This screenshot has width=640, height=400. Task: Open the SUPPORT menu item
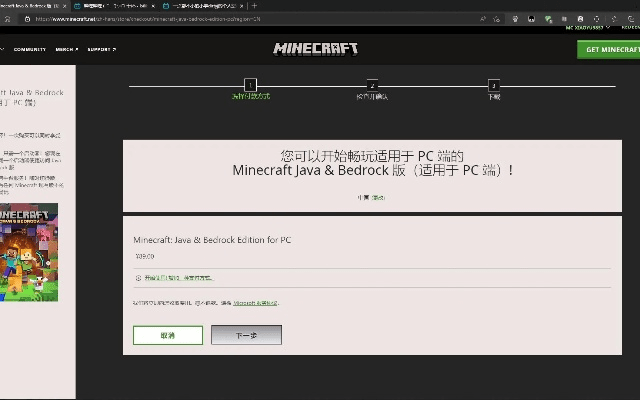(102, 49)
